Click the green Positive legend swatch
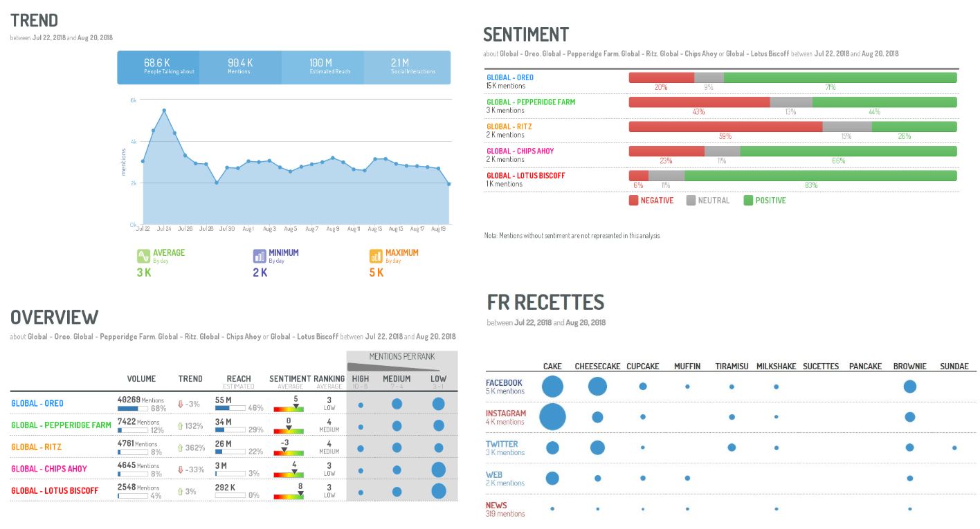 click(748, 201)
